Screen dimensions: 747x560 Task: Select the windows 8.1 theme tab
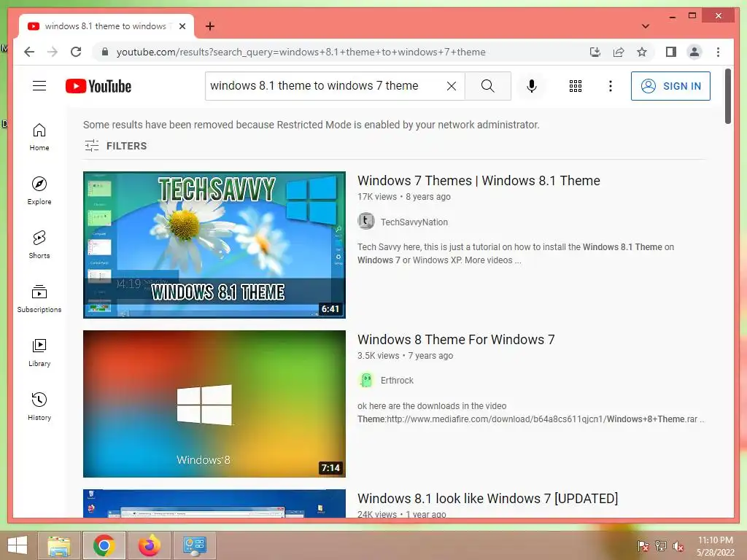click(x=106, y=26)
